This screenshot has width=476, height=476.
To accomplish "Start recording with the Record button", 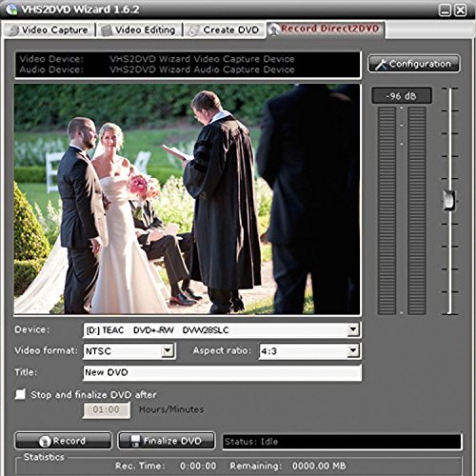I will pyautogui.click(x=64, y=441).
